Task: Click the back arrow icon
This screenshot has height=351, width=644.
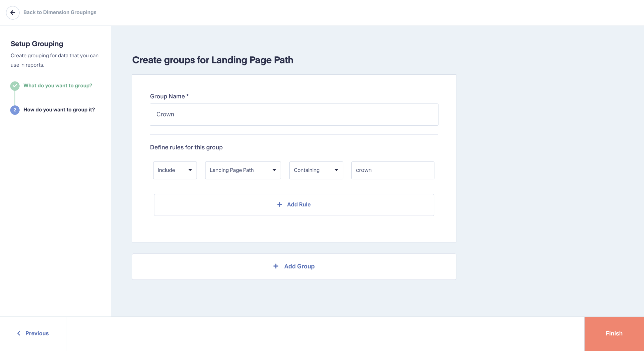Action: (13, 13)
